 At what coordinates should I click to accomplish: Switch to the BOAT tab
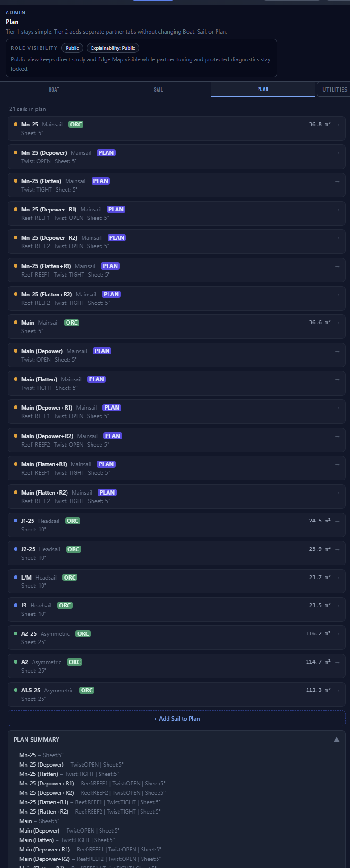(54, 89)
